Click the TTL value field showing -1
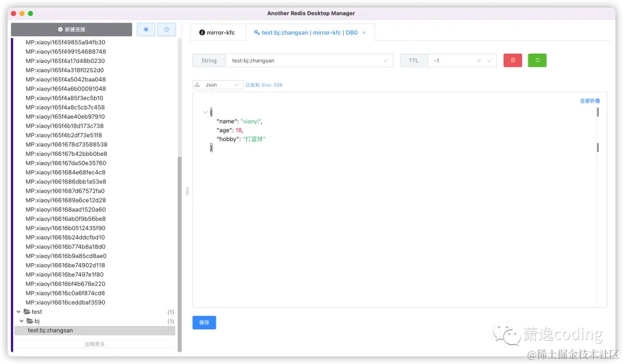This screenshot has height=364, width=623. 453,61
